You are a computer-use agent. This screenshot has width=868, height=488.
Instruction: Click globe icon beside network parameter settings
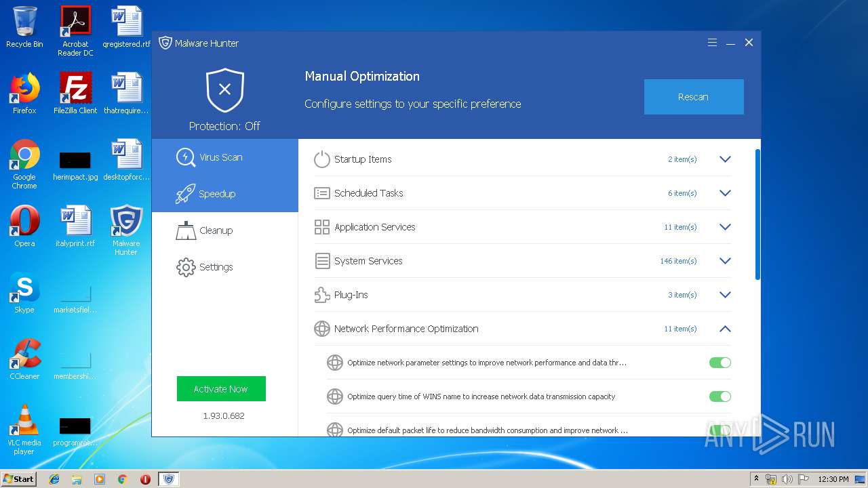pyautogui.click(x=335, y=363)
